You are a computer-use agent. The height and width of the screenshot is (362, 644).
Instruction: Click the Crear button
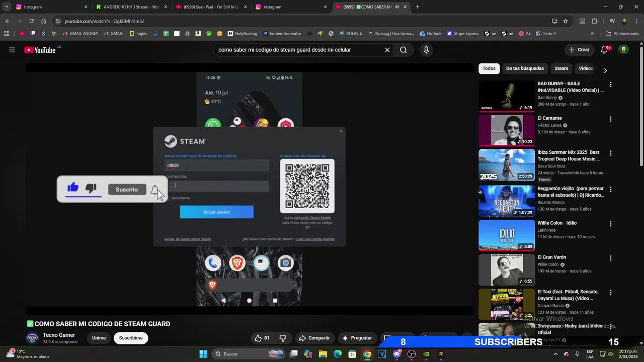579,50
